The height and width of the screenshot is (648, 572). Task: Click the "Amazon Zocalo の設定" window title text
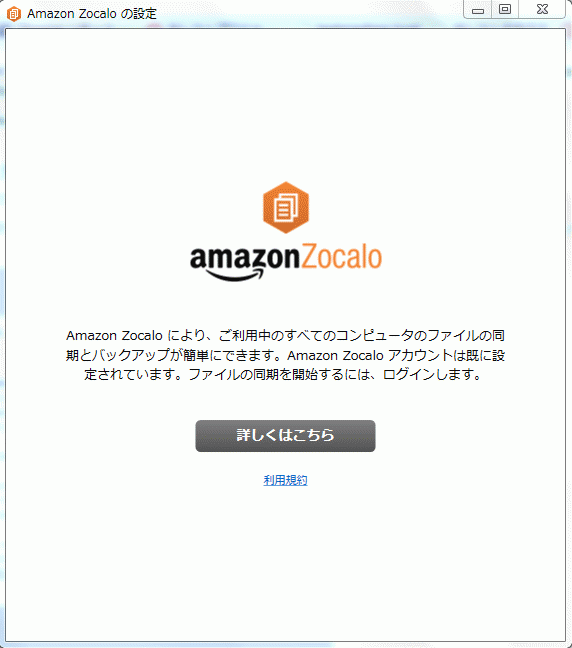pos(92,14)
